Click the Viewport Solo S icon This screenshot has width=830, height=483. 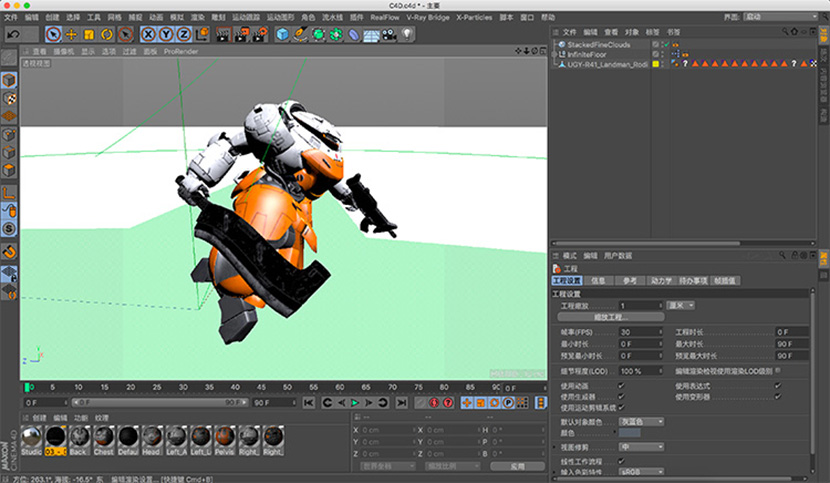click(x=9, y=229)
